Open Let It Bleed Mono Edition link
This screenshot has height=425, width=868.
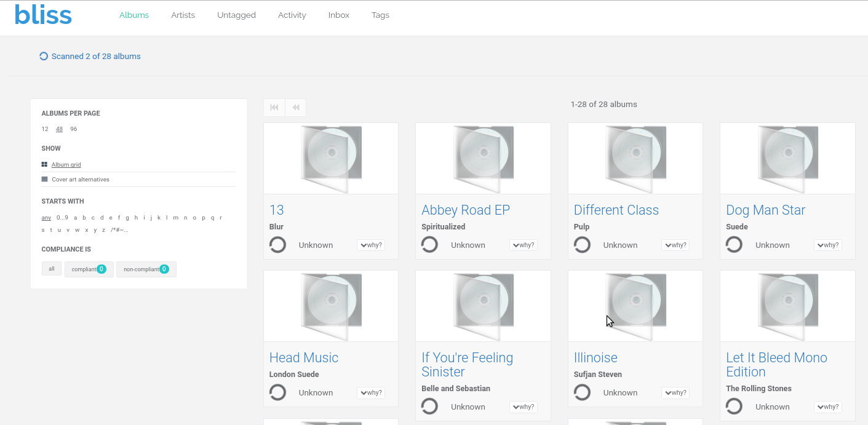(x=776, y=365)
